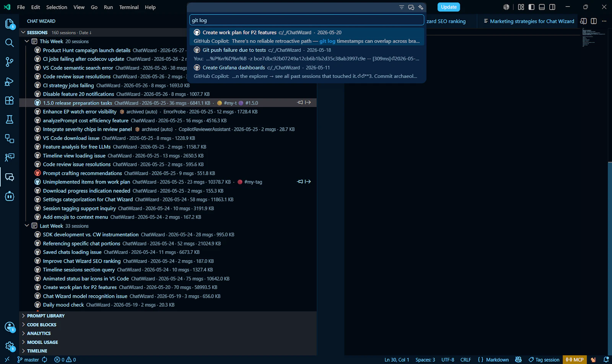Click CRLF line ending in status bar
The width and height of the screenshot is (612, 364).
coord(466,360)
